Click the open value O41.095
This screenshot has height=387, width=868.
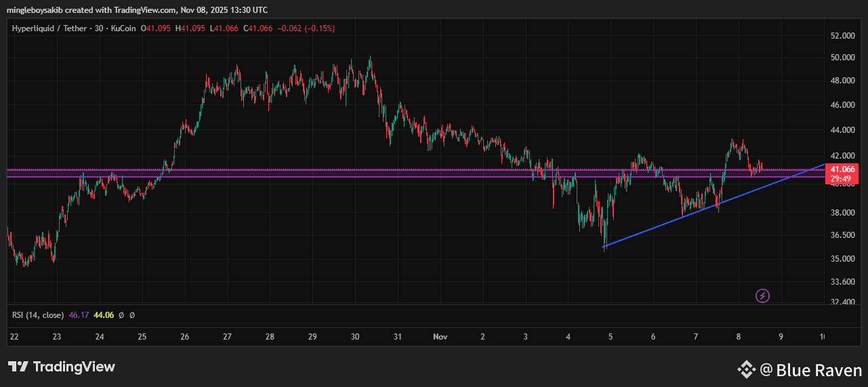156,28
